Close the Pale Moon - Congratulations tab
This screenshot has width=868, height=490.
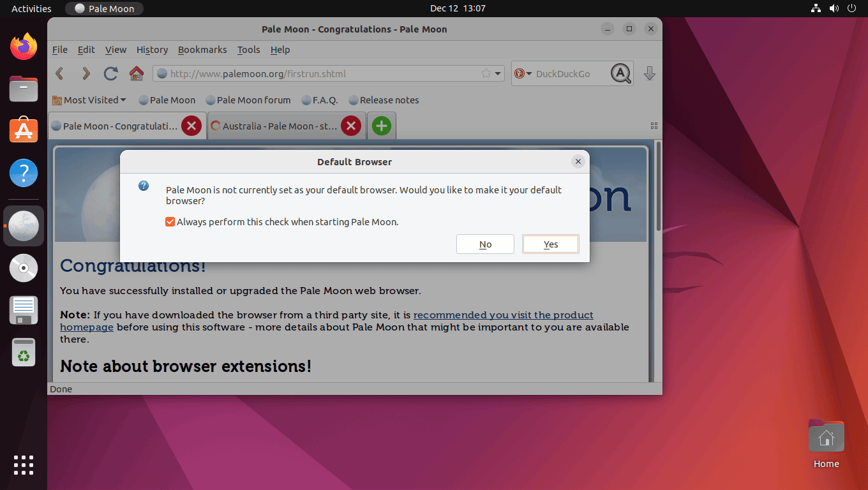point(191,126)
